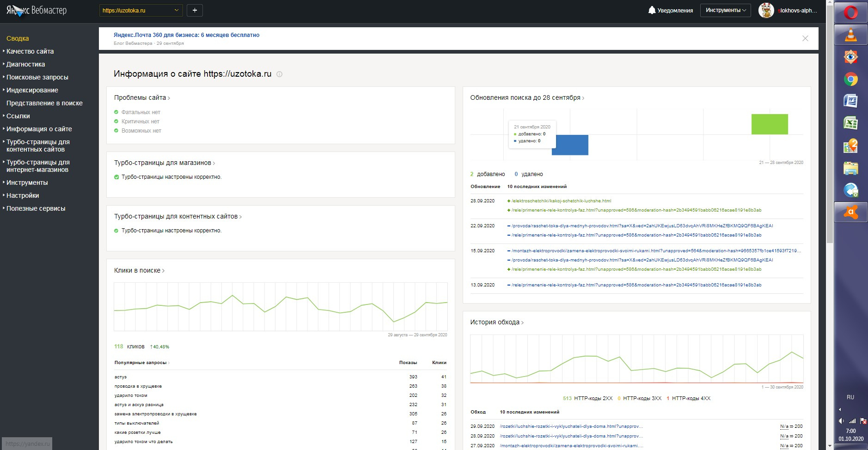This screenshot has width=868, height=450.
Task: Open Представление в поиске menu item
Action: pos(44,103)
